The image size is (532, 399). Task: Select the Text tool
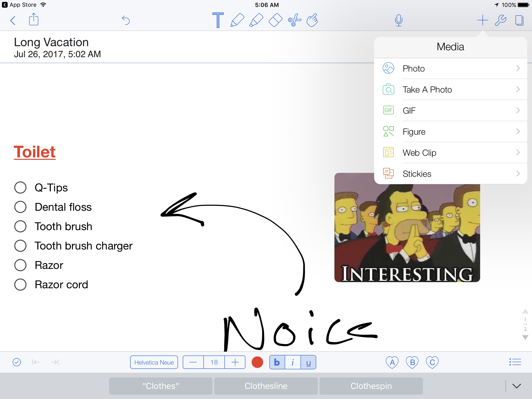coord(218,20)
